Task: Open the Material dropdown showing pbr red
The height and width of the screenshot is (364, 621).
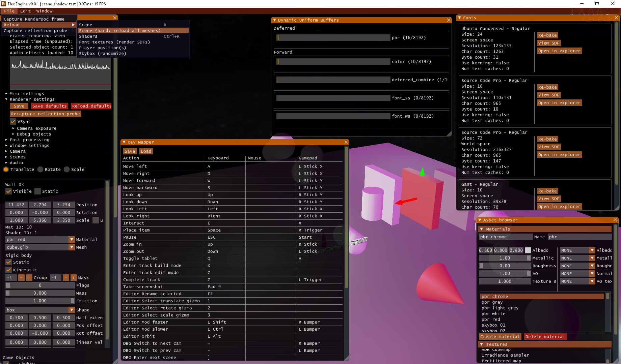Action: pos(72,240)
